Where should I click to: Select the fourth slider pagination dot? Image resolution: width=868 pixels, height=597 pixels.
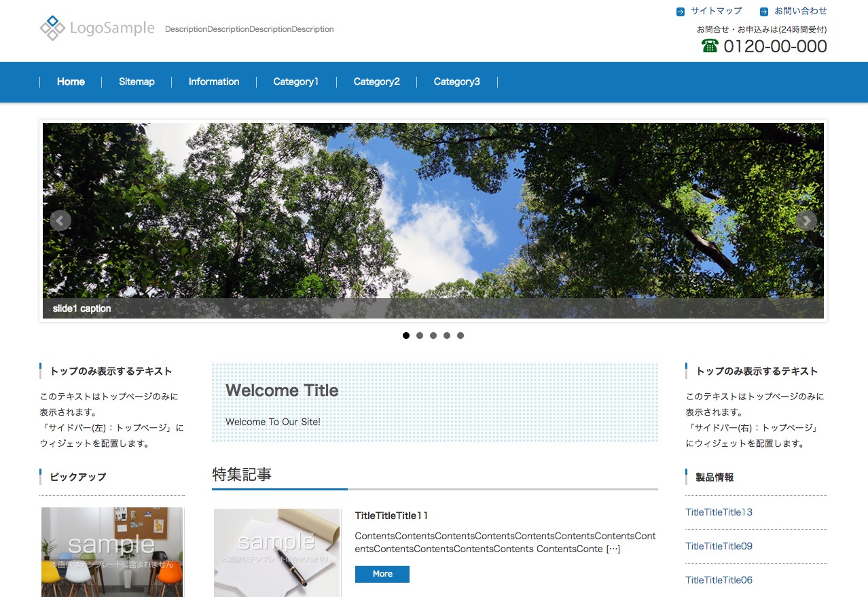pyautogui.click(x=447, y=336)
